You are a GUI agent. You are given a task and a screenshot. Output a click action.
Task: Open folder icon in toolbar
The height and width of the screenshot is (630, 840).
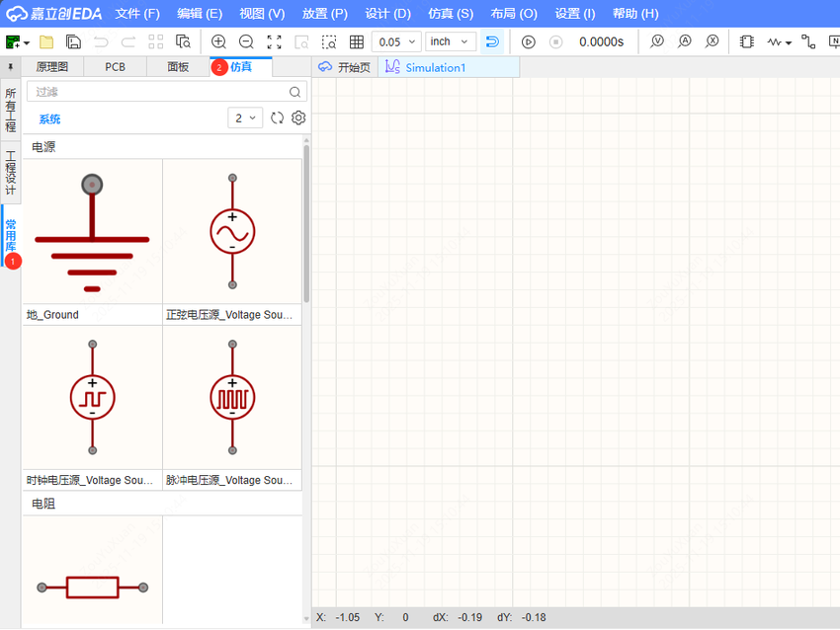pyautogui.click(x=46, y=41)
